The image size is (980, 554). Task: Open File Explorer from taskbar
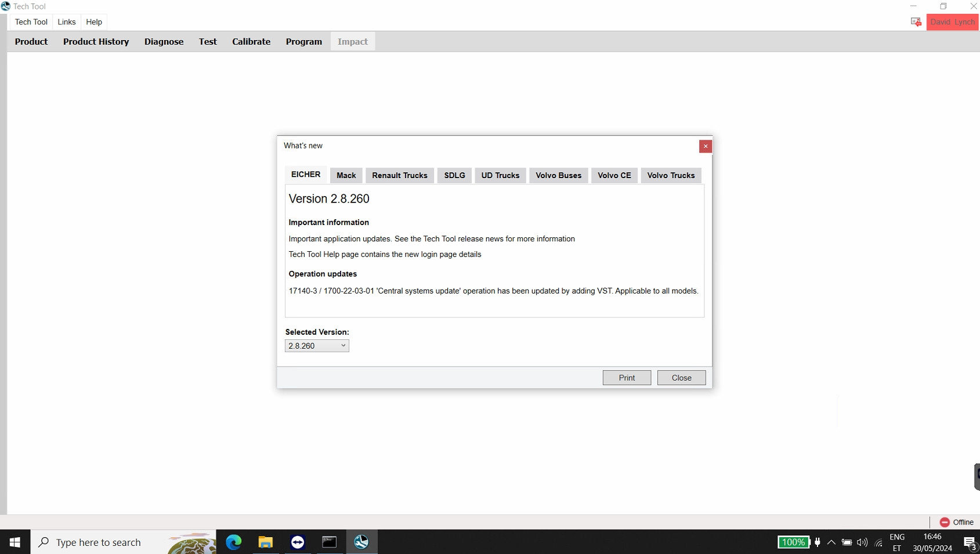266,542
